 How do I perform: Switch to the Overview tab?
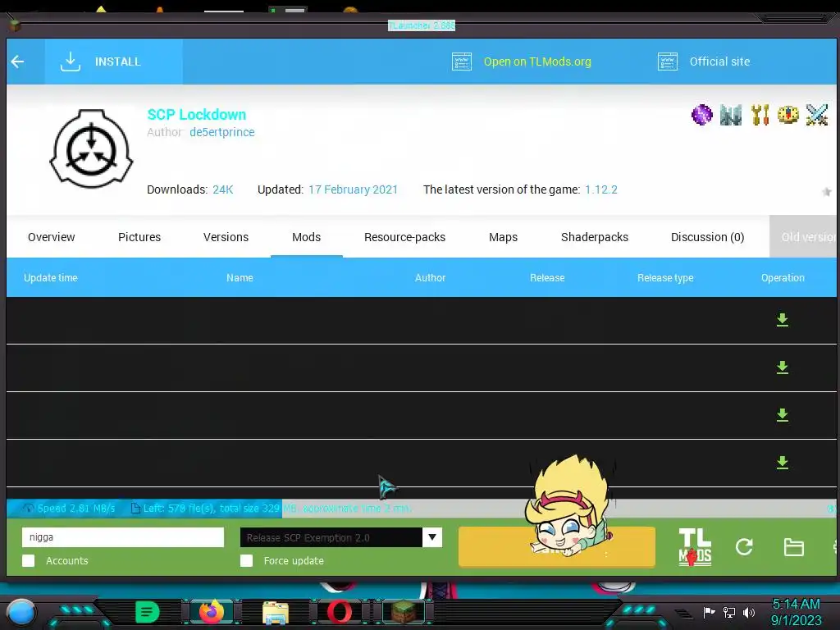(x=52, y=237)
